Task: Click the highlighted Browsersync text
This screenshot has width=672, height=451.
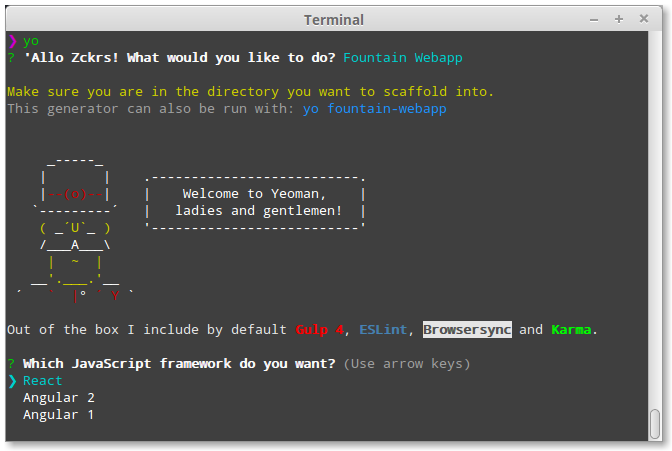Action: 467,329
